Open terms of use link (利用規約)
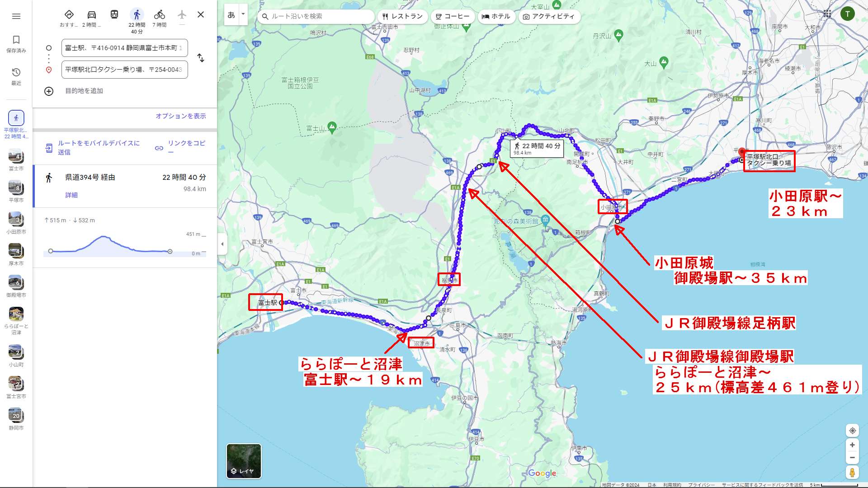The image size is (868, 488). tap(672, 485)
